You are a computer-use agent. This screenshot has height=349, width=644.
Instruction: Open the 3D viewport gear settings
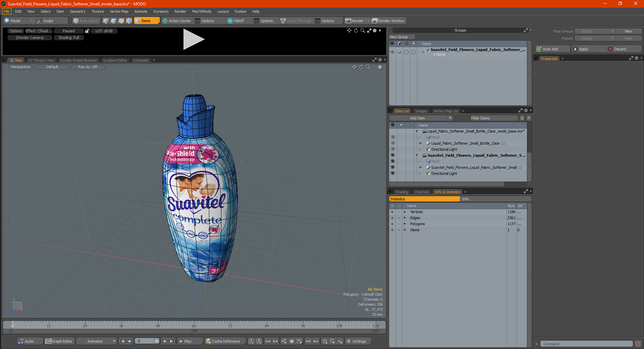(380, 67)
